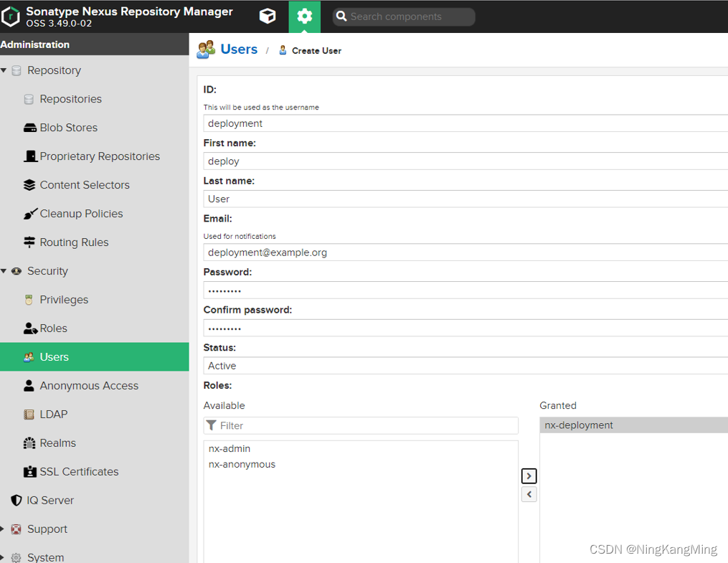
Task: Click the Anonymous Access person icon
Action: point(29,386)
